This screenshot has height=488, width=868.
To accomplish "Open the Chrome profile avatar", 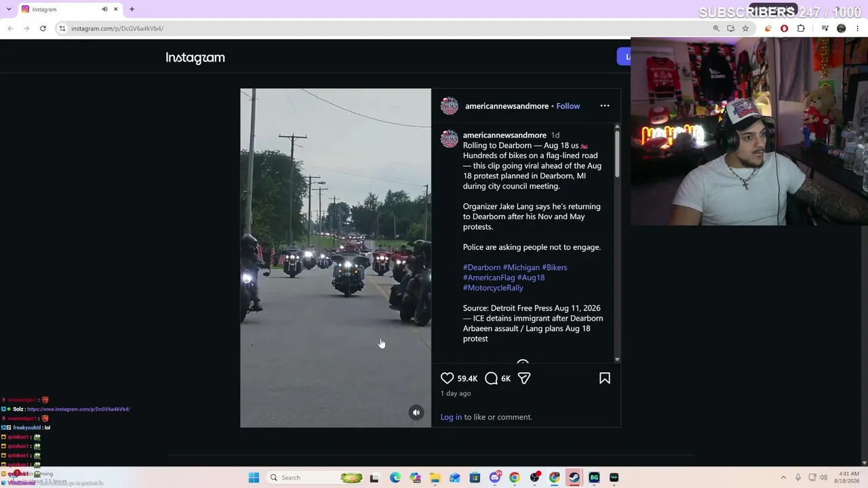I will click(842, 28).
